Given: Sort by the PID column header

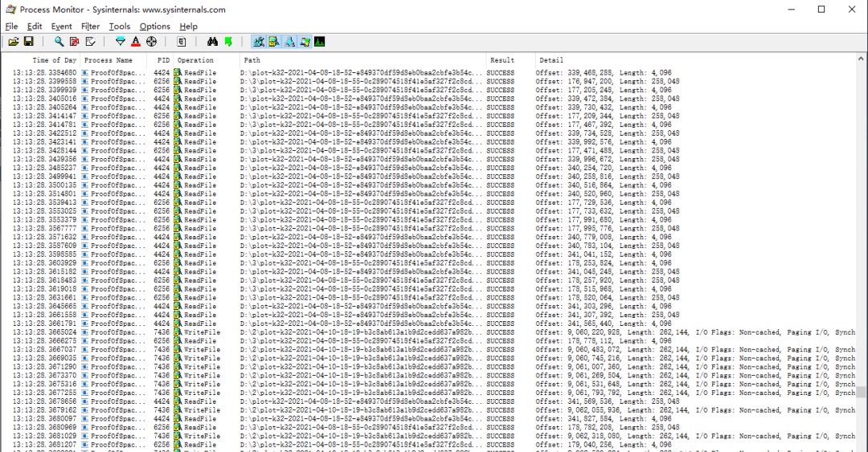Looking at the screenshot, I should [162, 59].
